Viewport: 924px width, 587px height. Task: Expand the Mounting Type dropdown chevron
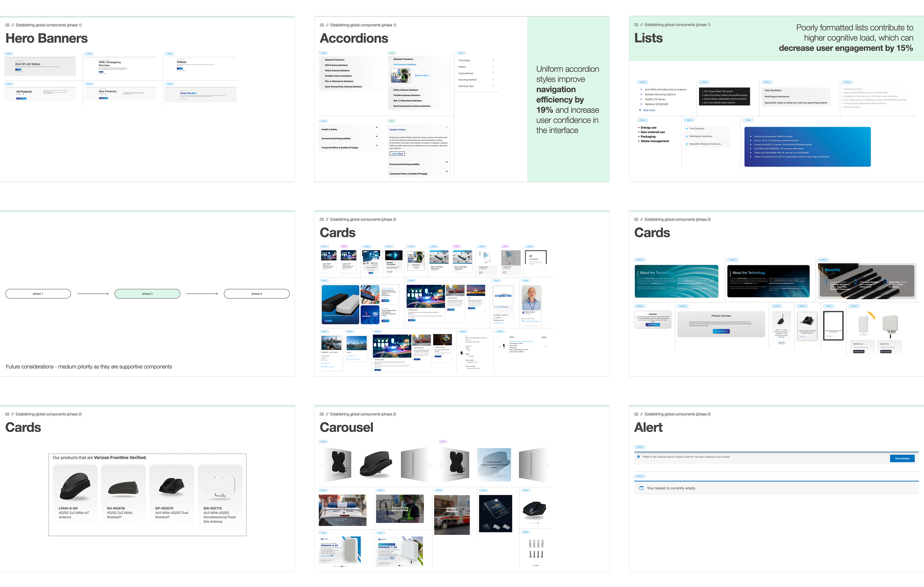493,86
